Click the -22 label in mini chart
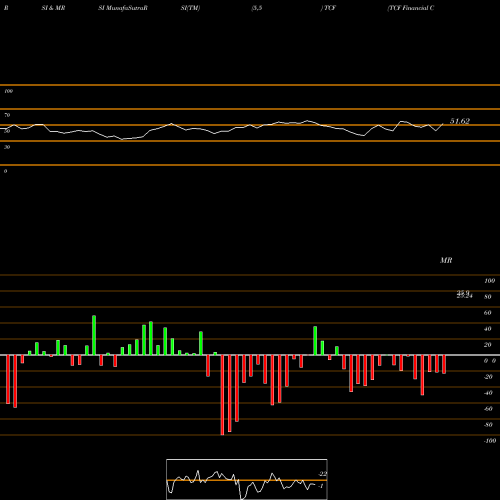Screen dimensions: 500x500 click(322, 474)
